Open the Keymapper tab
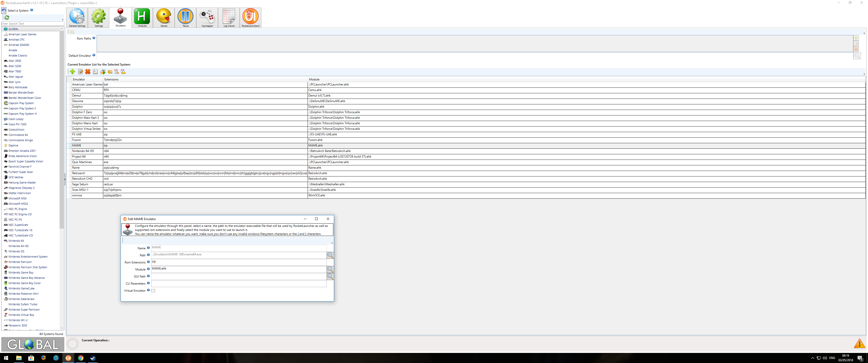This screenshot has height=363, width=868. (x=207, y=18)
